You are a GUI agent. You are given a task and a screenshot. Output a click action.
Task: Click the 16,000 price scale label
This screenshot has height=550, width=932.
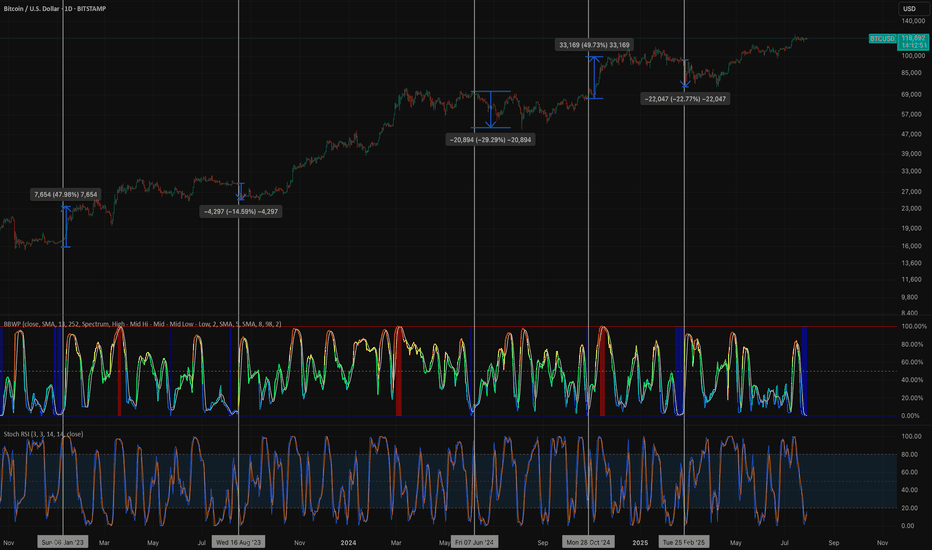click(913, 246)
